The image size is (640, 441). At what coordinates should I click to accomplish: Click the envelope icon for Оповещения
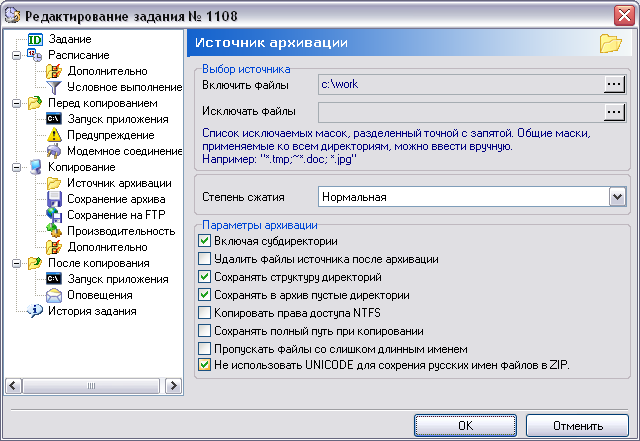[54, 295]
